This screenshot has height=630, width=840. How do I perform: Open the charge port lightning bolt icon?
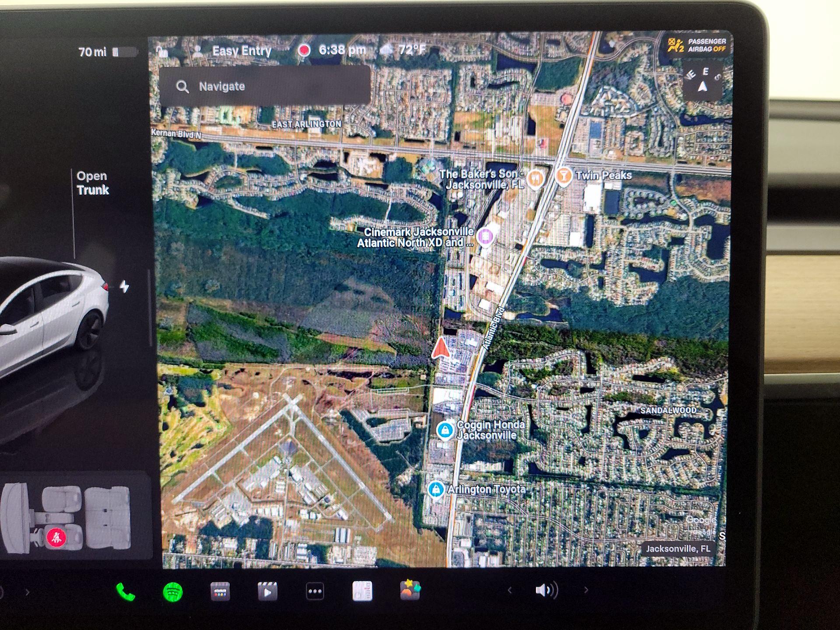coord(125,287)
